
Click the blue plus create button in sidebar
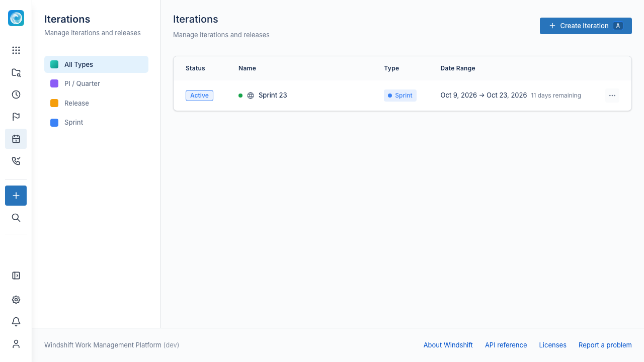(16, 196)
